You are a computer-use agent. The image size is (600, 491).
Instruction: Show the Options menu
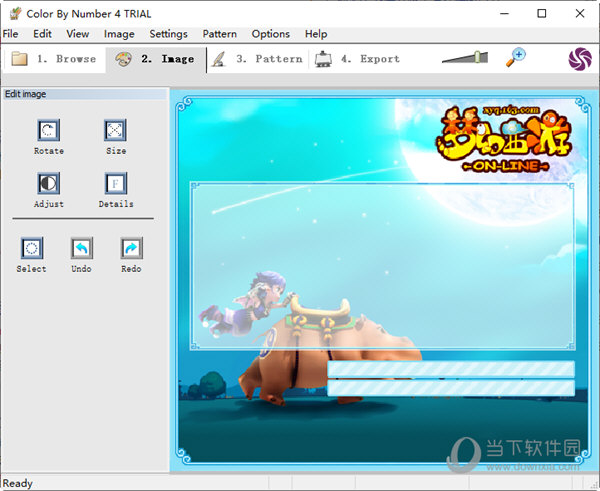[270, 34]
